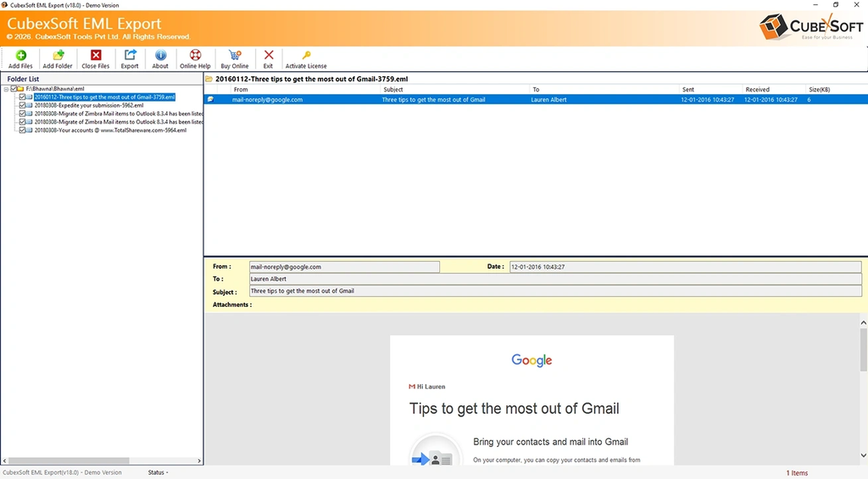
Task: Click the mail icon of Your accounts @ www.TotalShareware.com-5964.eml
Action: pos(30,130)
